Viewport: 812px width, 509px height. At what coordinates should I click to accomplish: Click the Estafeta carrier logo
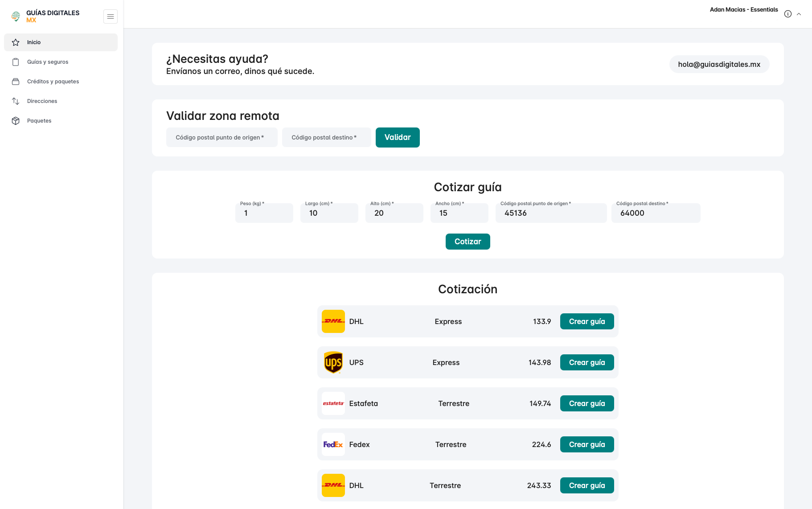(333, 403)
